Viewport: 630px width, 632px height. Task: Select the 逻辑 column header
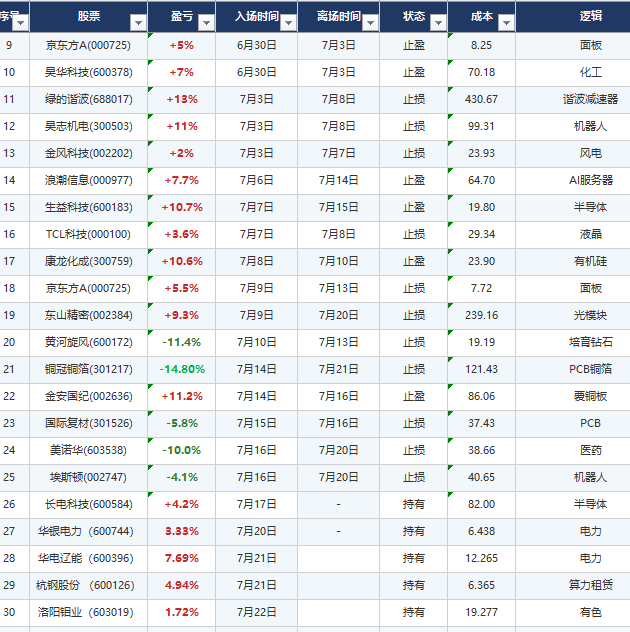pyautogui.click(x=573, y=16)
